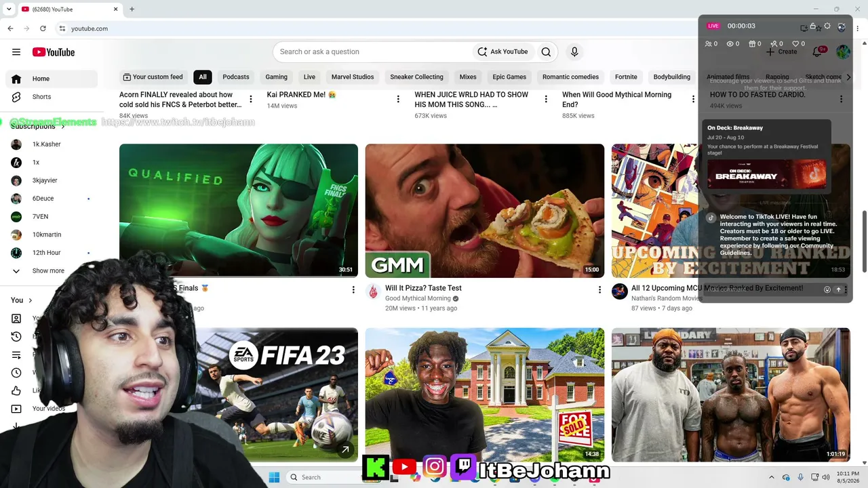Start voice search with the microphone icon
This screenshot has height=488, width=868.
(574, 52)
